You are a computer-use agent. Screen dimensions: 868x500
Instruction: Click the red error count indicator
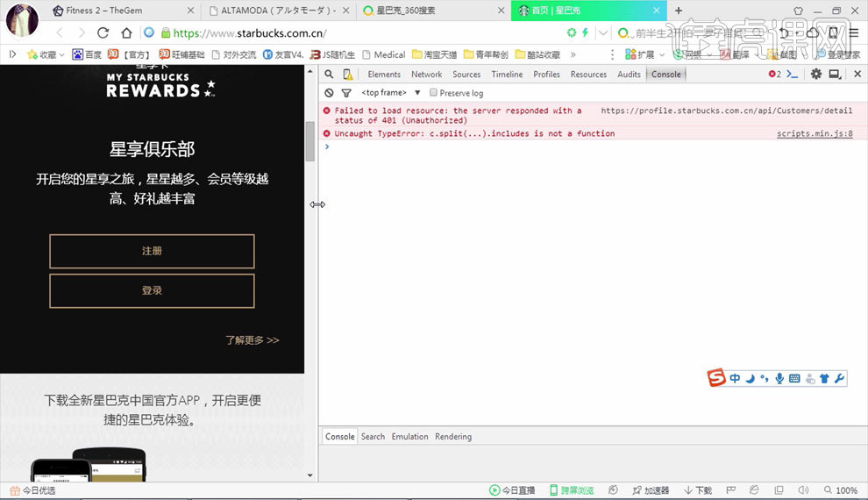pos(774,75)
